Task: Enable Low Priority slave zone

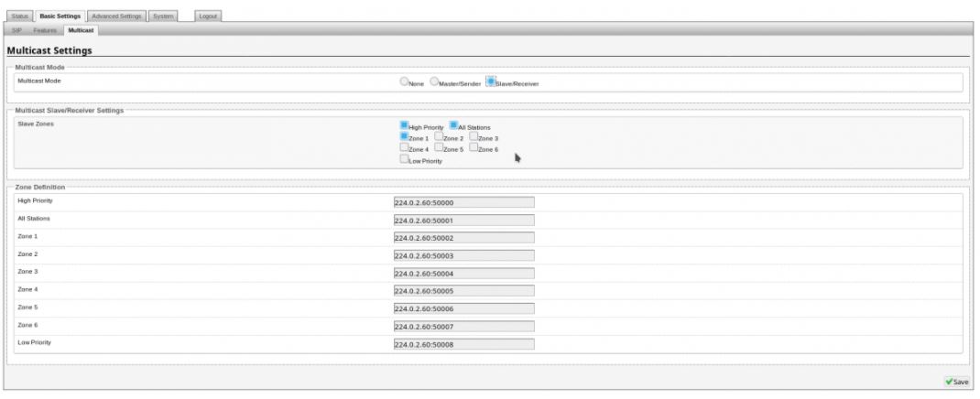Action: click(404, 160)
